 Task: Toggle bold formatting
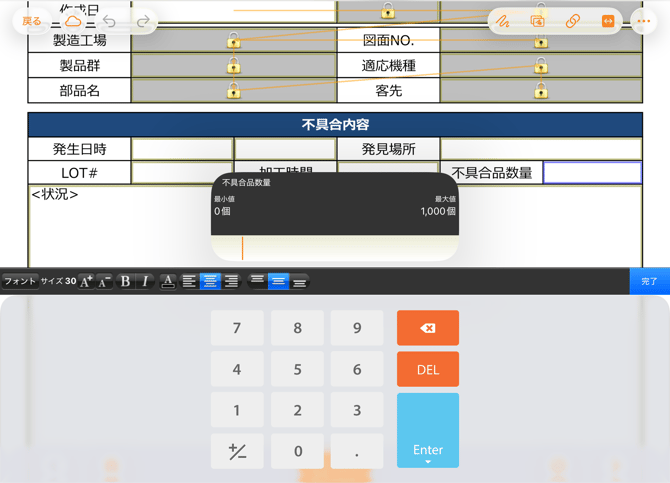point(125,282)
